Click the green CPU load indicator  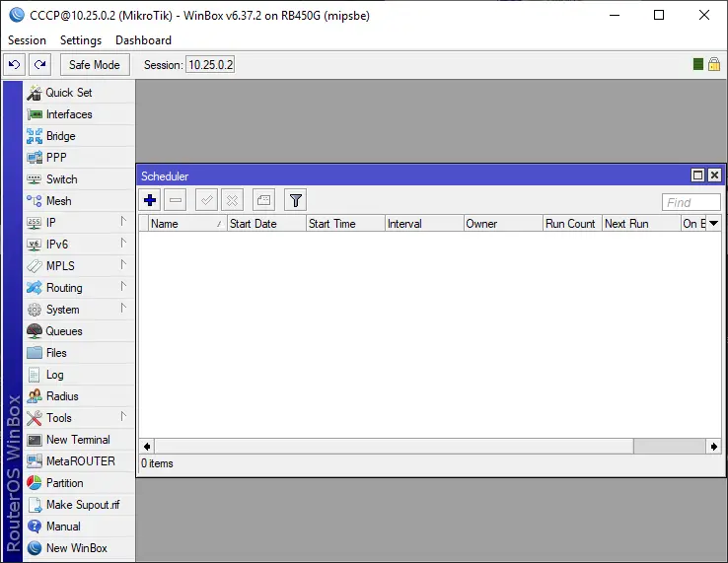[697, 64]
